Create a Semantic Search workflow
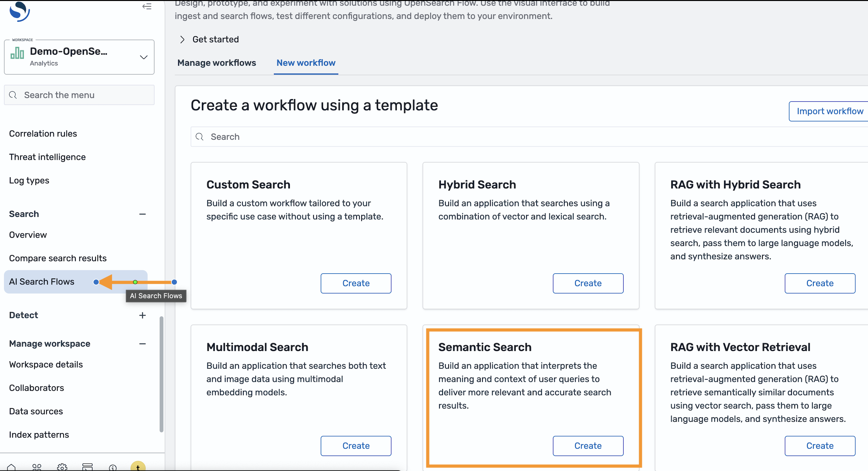Screen dimensions: 868x471 pyautogui.click(x=588, y=446)
